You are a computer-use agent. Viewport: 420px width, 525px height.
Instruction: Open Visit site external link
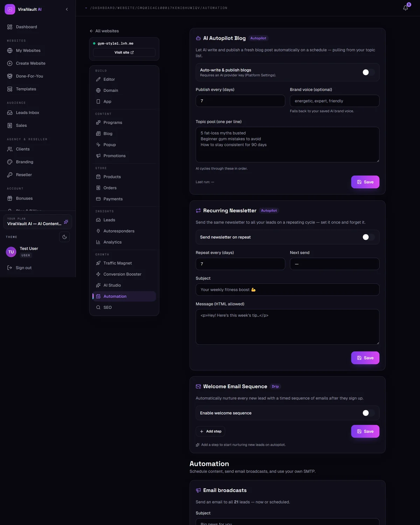point(124,52)
